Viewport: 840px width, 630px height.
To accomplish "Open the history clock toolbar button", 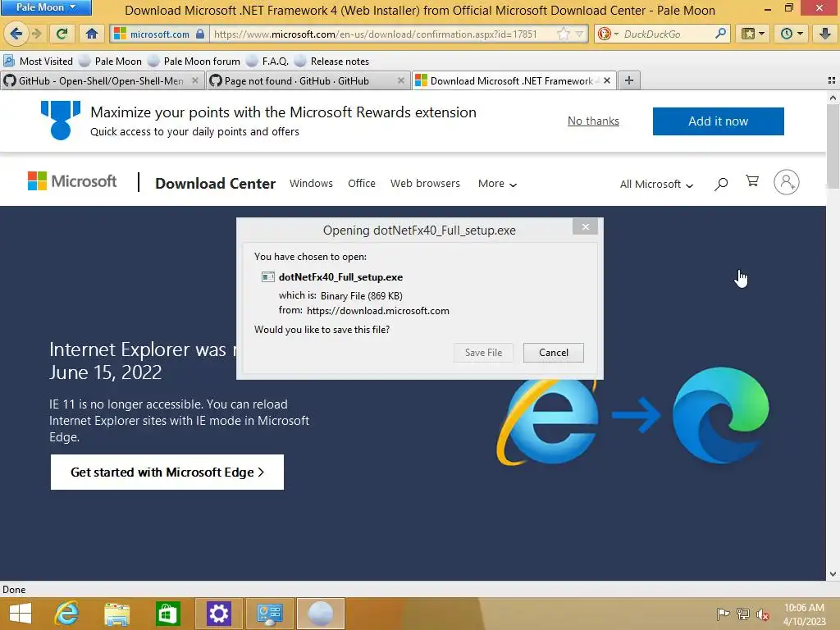I will [x=791, y=34].
